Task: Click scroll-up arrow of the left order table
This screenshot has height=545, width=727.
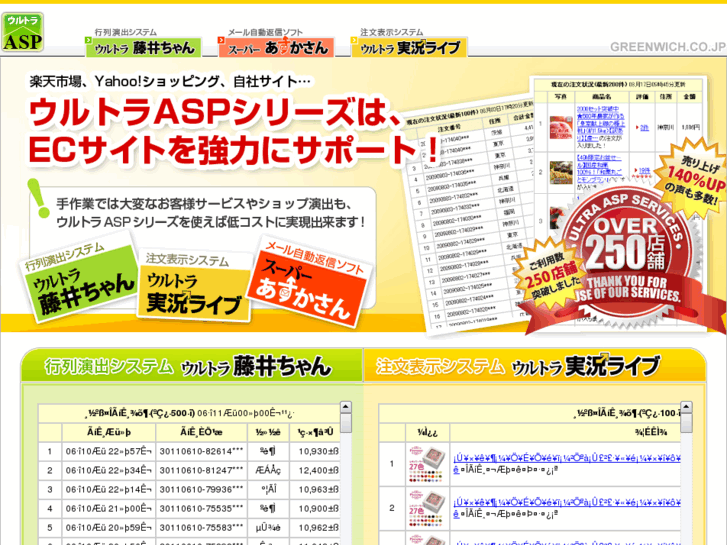Action: point(346,407)
